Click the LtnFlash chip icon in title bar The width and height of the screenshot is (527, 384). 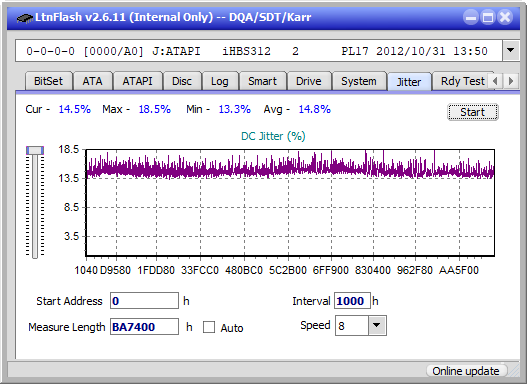[x=25, y=17]
